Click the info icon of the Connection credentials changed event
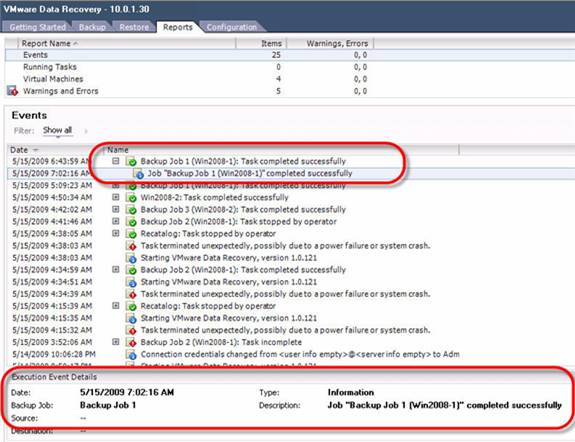Viewport: 575px width, 442px height. 131,355
